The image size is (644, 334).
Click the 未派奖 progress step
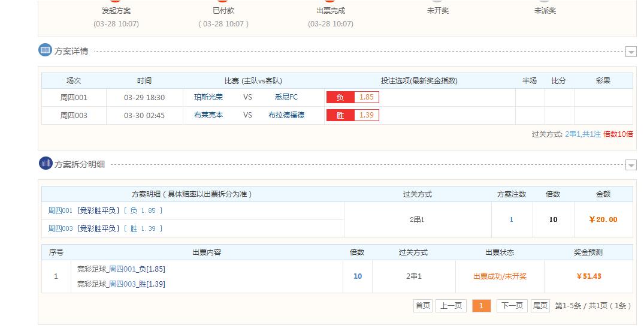[545, 11]
